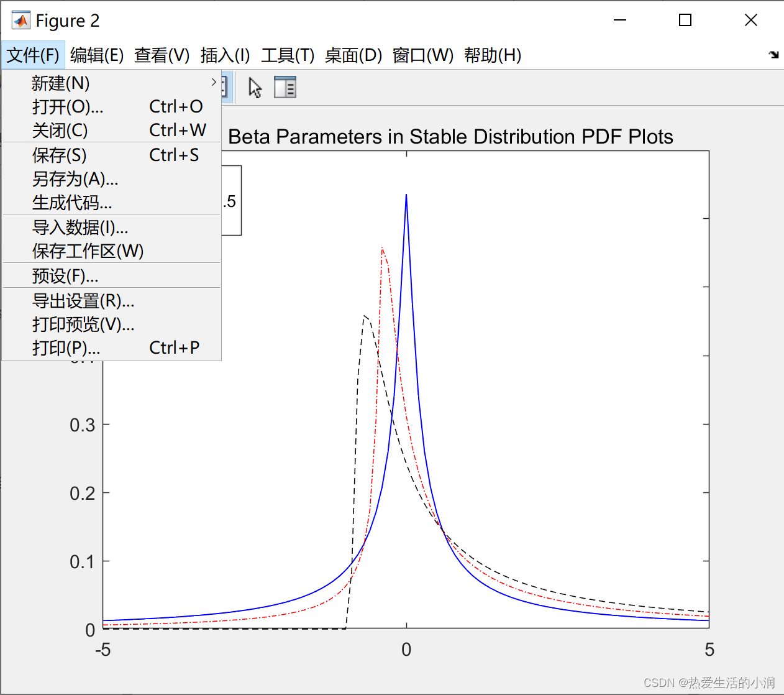784x695 pixels.
Task: Minimize the Figure 2 window
Action: (620, 21)
